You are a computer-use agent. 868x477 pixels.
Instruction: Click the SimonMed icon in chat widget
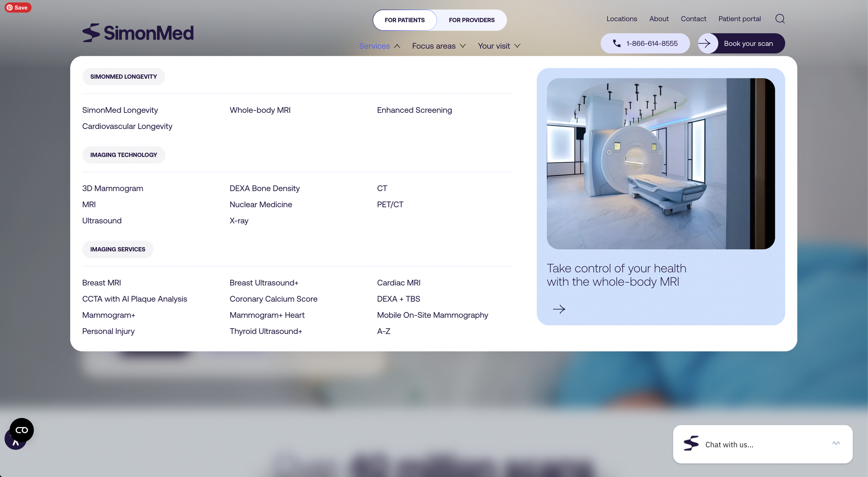(691, 443)
